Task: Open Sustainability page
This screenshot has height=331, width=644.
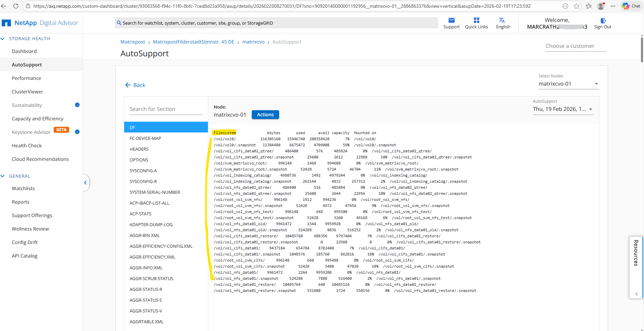Action: pos(27,105)
